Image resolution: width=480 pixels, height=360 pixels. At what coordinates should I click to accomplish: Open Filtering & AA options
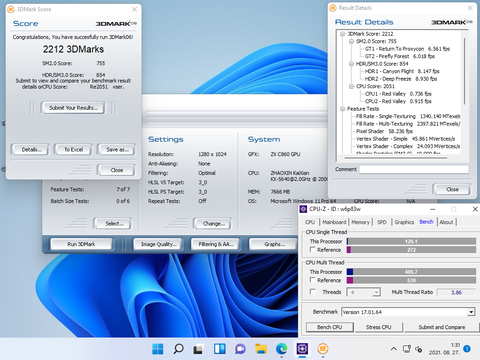pos(215,244)
